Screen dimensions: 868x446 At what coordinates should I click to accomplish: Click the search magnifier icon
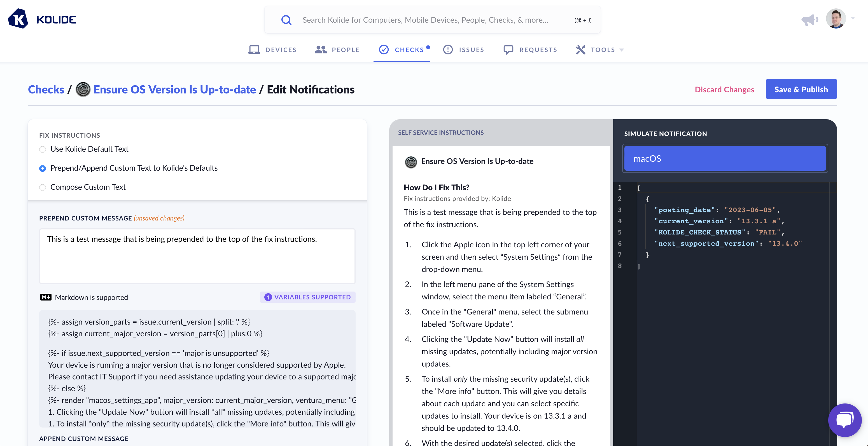click(x=286, y=20)
